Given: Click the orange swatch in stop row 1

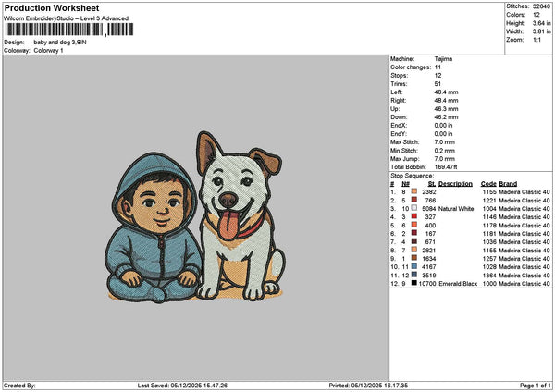Looking at the screenshot, I should click(413, 191).
